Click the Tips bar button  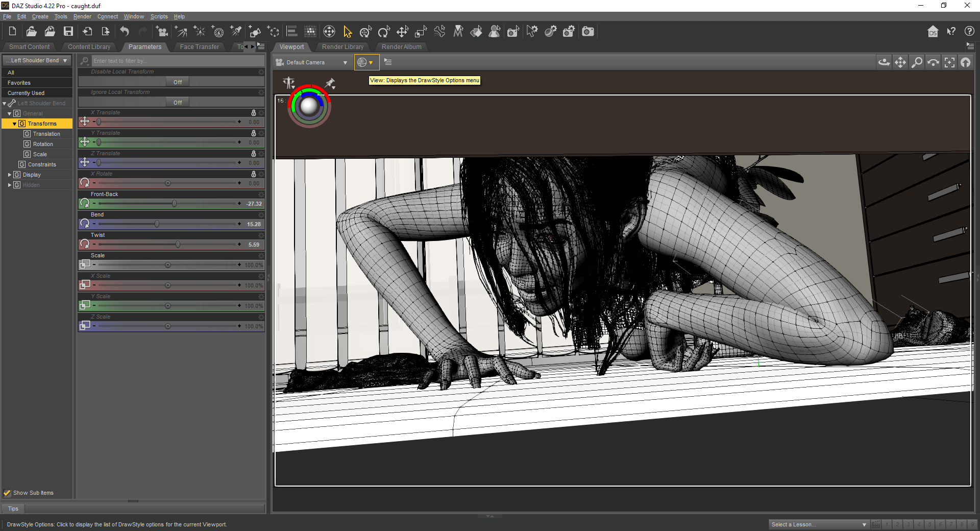tap(13, 509)
